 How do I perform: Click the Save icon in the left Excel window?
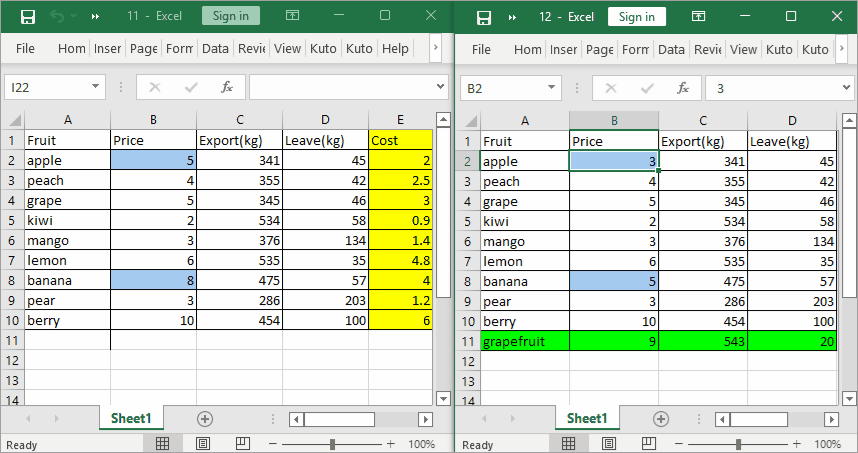point(28,17)
